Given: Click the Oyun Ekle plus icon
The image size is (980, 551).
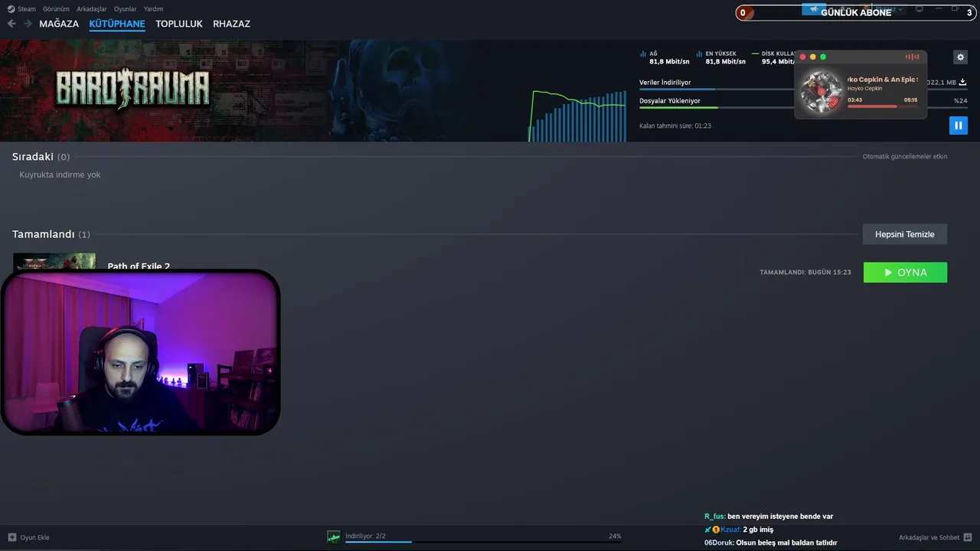Looking at the screenshot, I should (11, 537).
